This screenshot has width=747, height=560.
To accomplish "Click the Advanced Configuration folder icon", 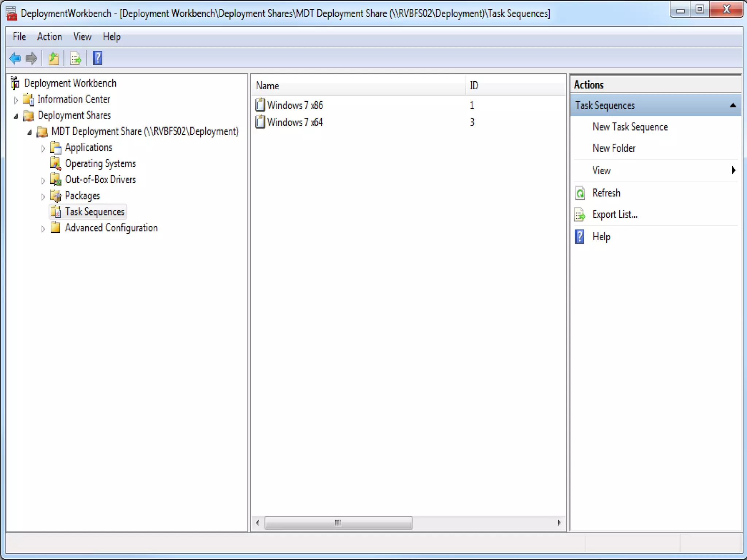I will 55,228.
